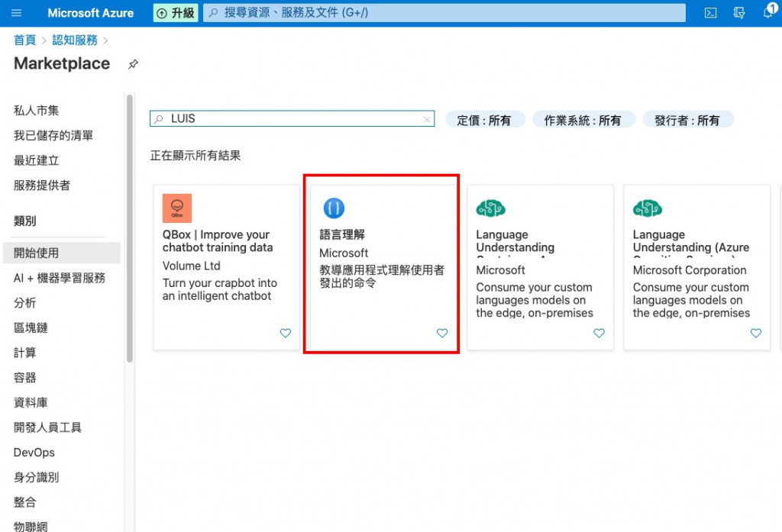
Task: Open the directory and subscription filter icon
Action: pyautogui.click(x=739, y=13)
